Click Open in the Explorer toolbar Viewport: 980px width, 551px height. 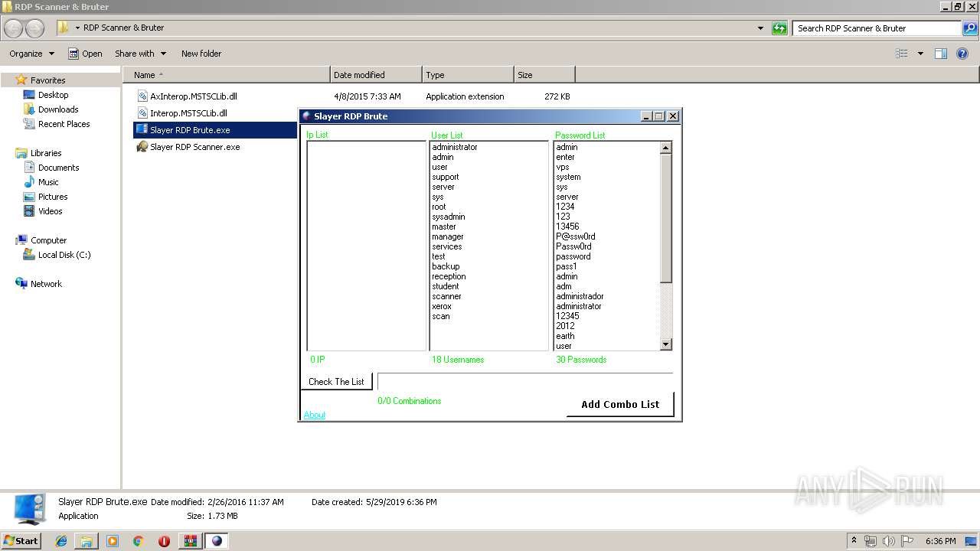(85, 54)
